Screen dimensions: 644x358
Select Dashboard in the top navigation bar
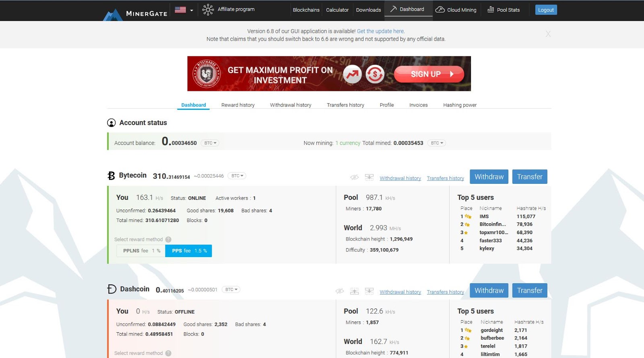point(408,9)
